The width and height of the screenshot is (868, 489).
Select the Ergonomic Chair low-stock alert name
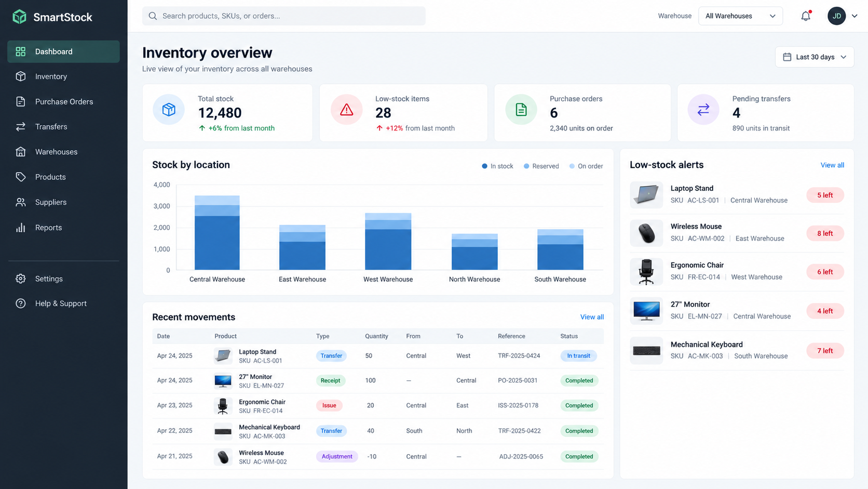(x=697, y=265)
